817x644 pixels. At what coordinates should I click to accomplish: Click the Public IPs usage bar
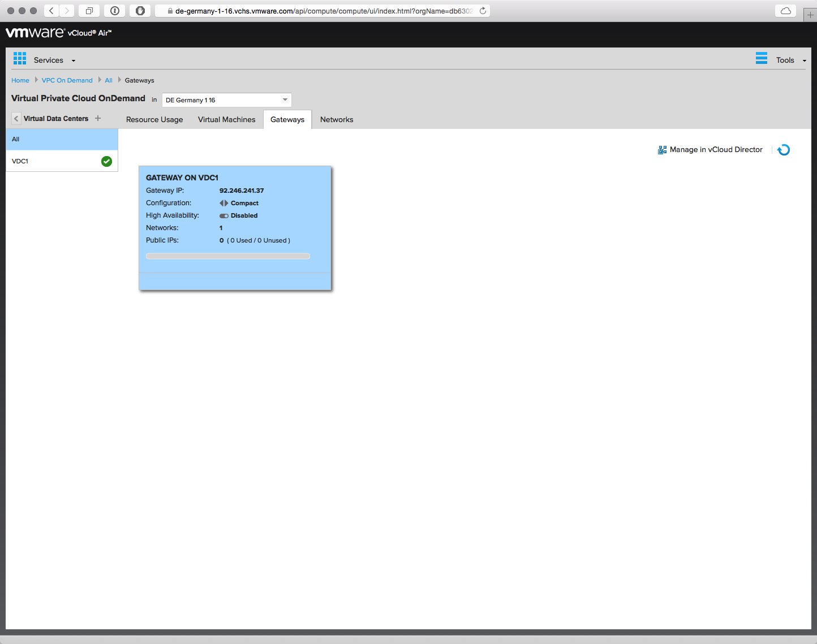(228, 256)
